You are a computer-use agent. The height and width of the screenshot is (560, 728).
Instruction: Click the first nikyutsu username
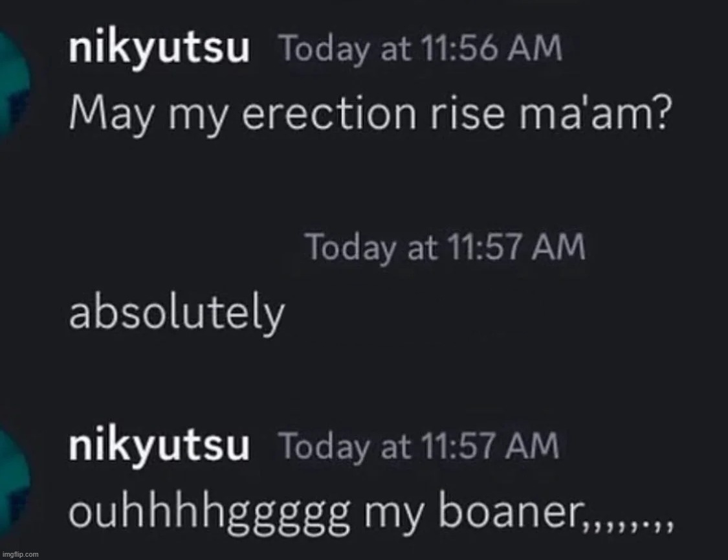(x=159, y=49)
